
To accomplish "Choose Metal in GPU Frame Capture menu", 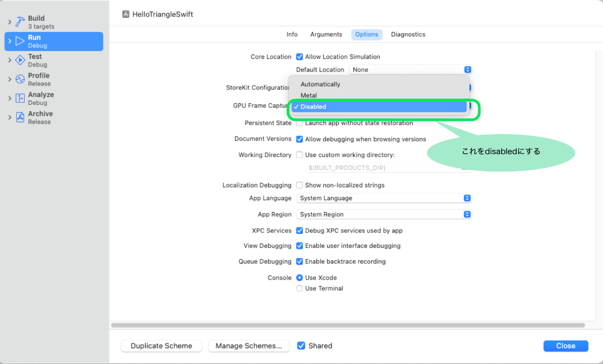I will [379, 95].
